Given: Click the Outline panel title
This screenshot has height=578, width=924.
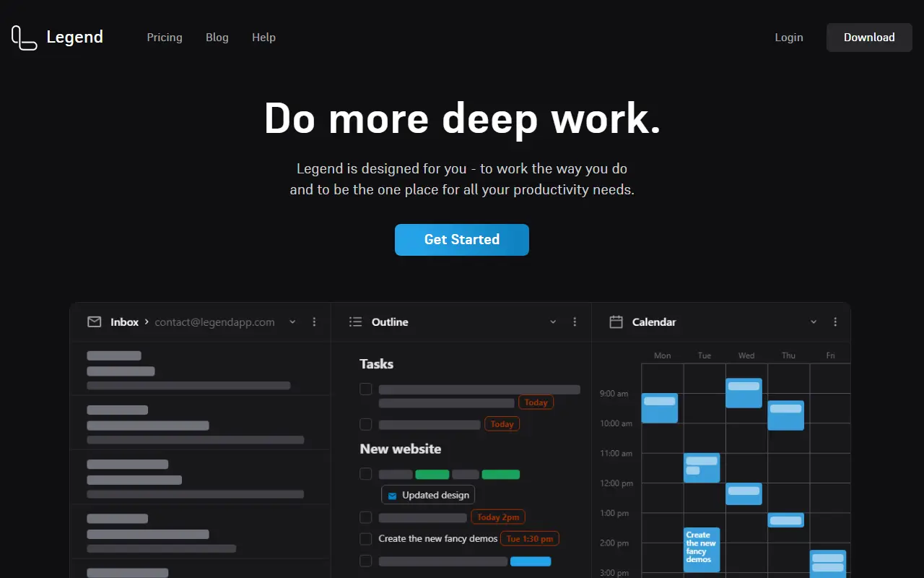Looking at the screenshot, I should 390,322.
